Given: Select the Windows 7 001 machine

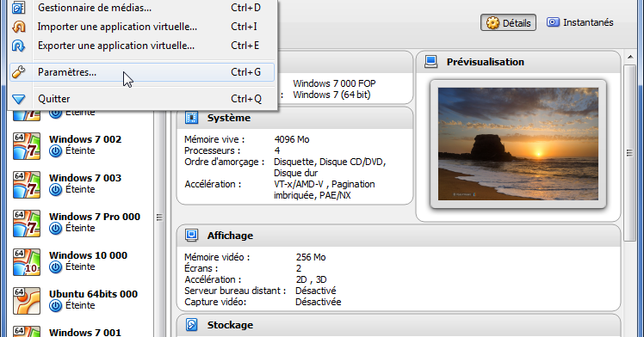Looking at the screenshot, I should [x=80, y=331].
